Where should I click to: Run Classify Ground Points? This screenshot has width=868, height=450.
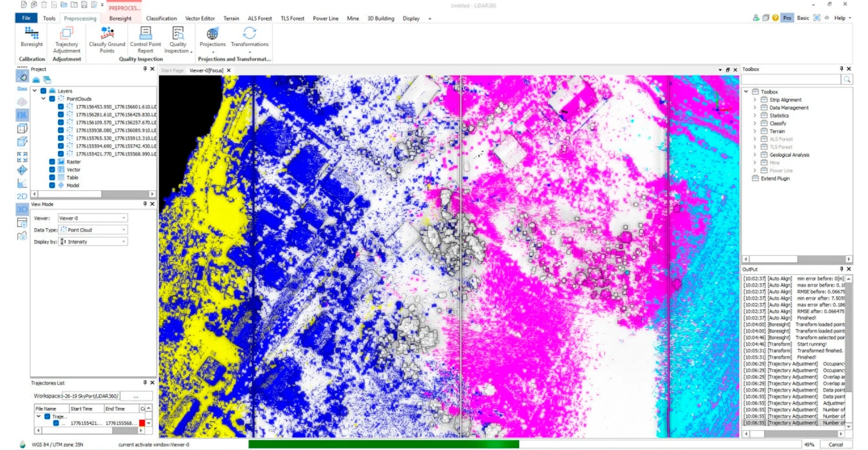coord(107,39)
